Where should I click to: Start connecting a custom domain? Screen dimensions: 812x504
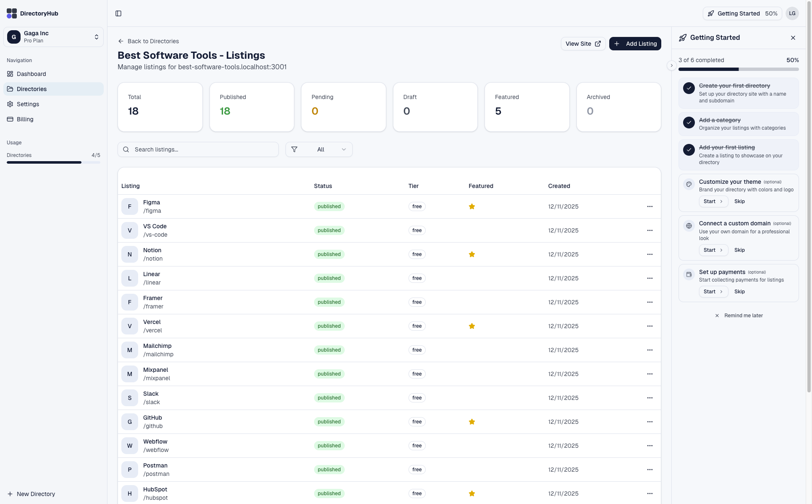click(x=713, y=250)
